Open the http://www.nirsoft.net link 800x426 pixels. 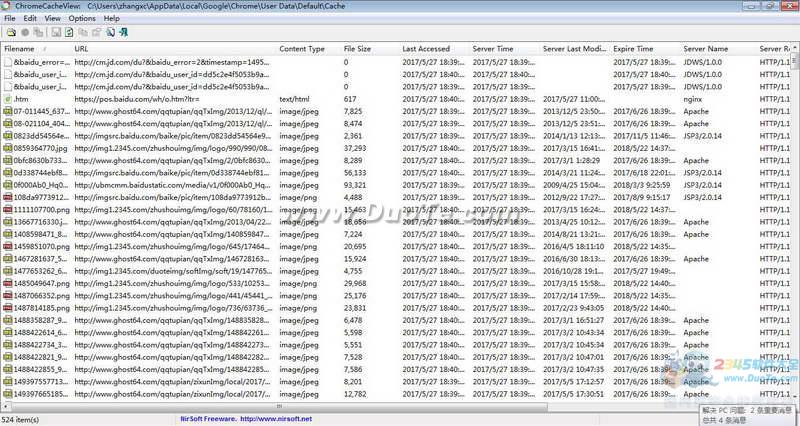click(276, 419)
